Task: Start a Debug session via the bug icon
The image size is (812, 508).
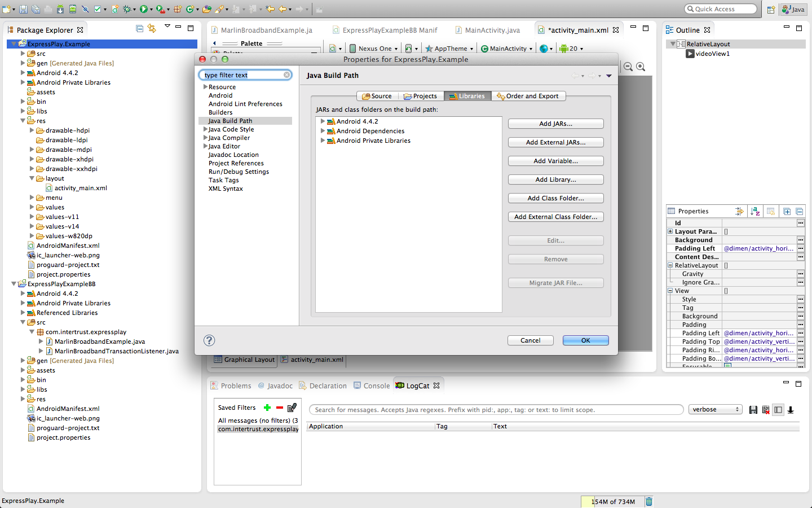Action: click(126, 9)
